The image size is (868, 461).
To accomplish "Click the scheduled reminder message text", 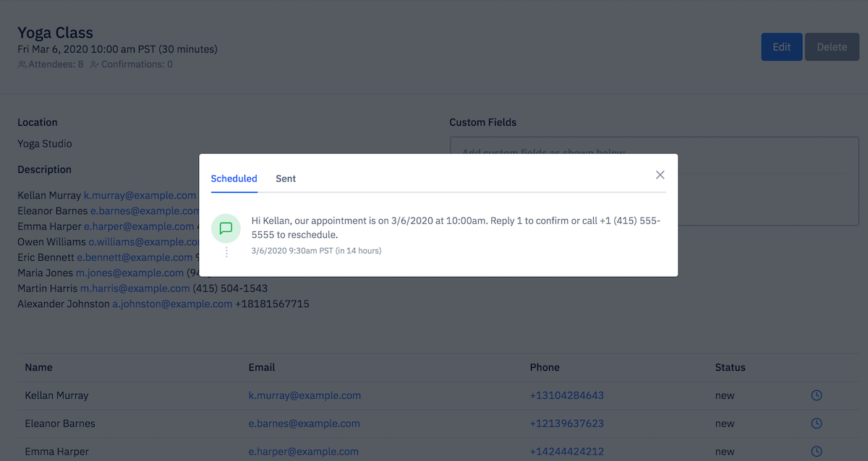I will pyautogui.click(x=456, y=228).
